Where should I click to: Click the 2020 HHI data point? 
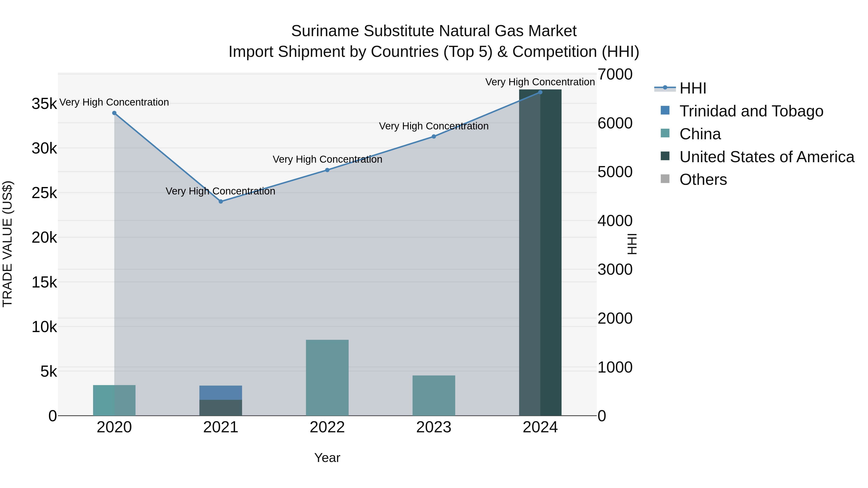pyautogui.click(x=114, y=113)
